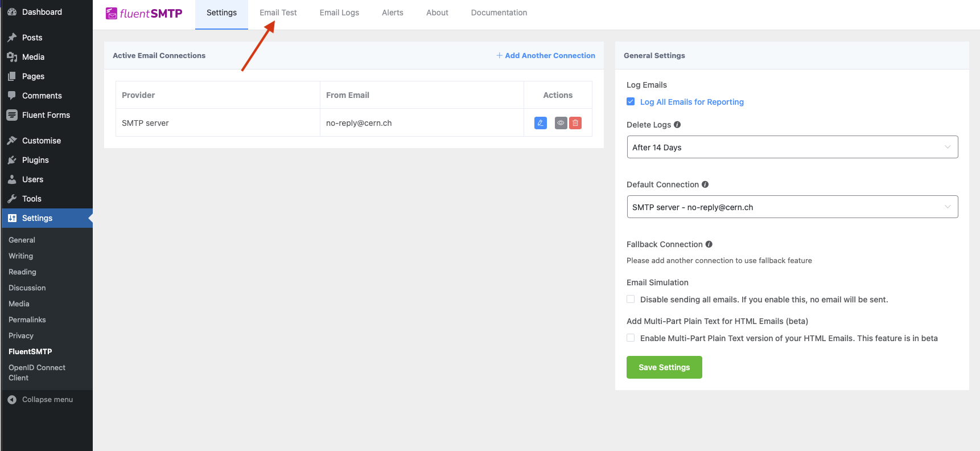Uncheck Log All Emails for Reporting
Image resolution: width=980 pixels, height=451 pixels.
coord(631,101)
